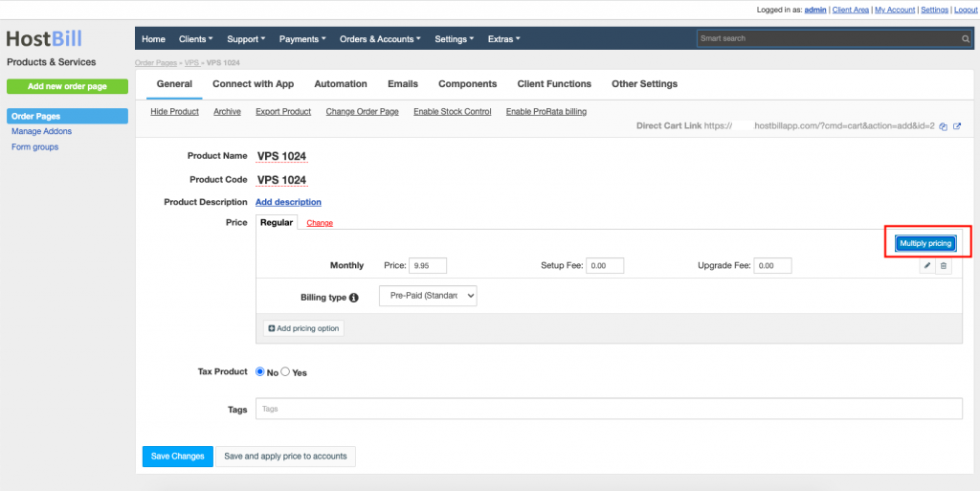Click the Billing type info icon

[x=354, y=298]
